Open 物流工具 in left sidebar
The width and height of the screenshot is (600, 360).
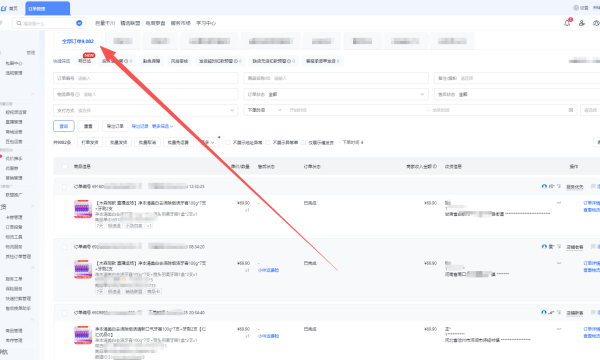point(14,237)
